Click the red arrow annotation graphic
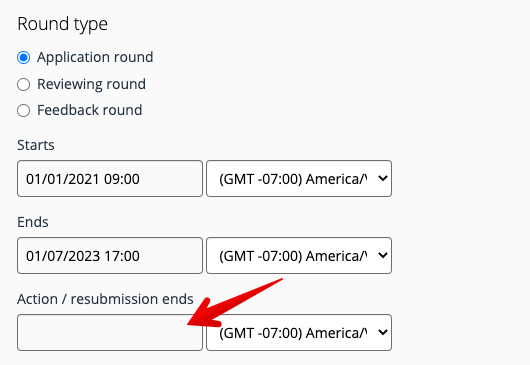This screenshot has height=365, width=530. [x=235, y=303]
